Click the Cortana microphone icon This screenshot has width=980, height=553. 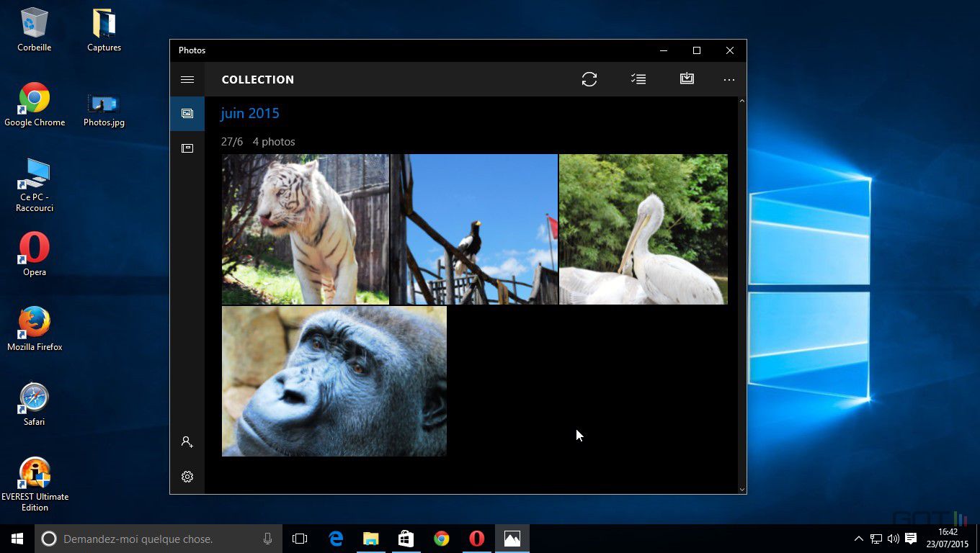tap(267, 539)
